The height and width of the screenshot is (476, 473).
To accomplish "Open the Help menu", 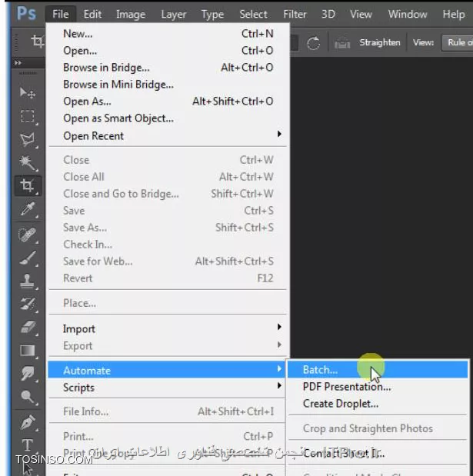I will [454, 15].
